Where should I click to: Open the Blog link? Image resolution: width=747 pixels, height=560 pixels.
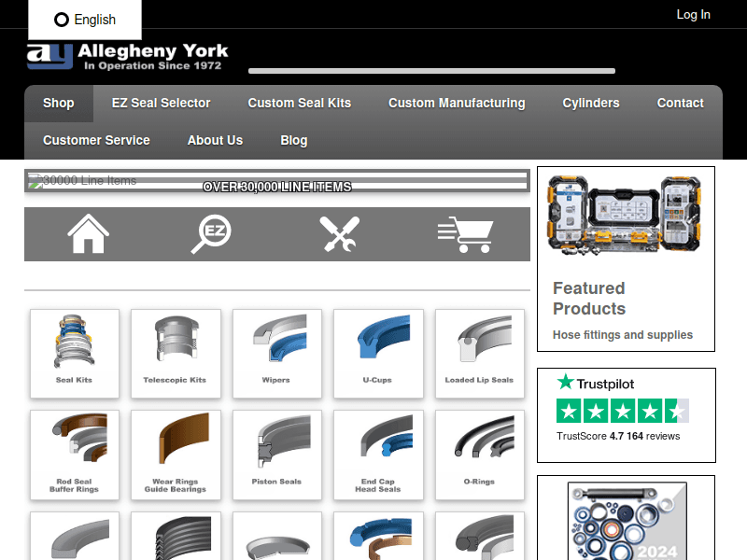(293, 141)
